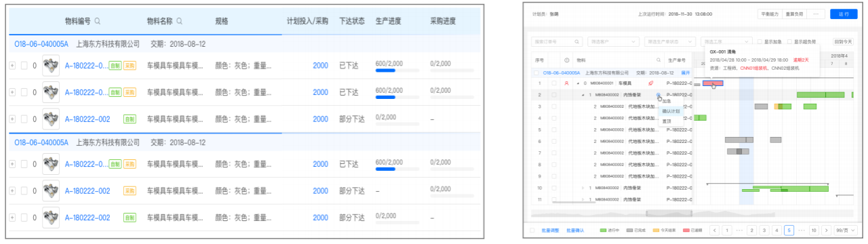Go to page 5 in pagination
This screenshot has height=244, width=868.
point(789,230)
